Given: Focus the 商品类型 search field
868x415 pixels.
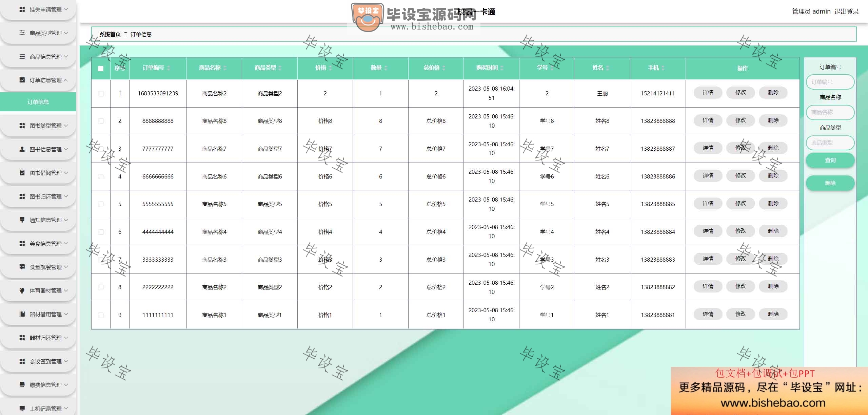Looking at the screenshot, I should [830, 143].
